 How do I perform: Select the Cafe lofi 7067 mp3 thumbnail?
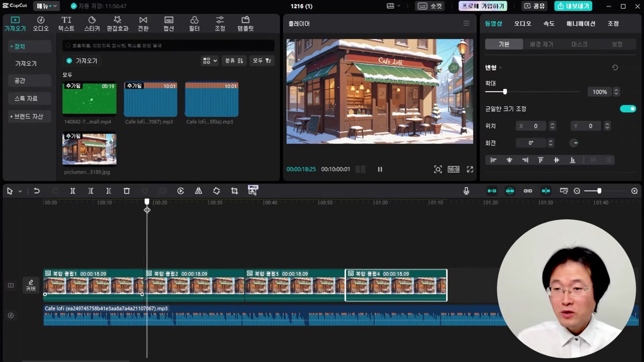coord(150,99)
